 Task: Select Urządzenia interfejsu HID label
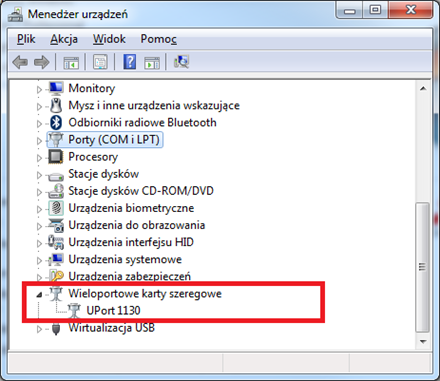click(x=131, y=242)
